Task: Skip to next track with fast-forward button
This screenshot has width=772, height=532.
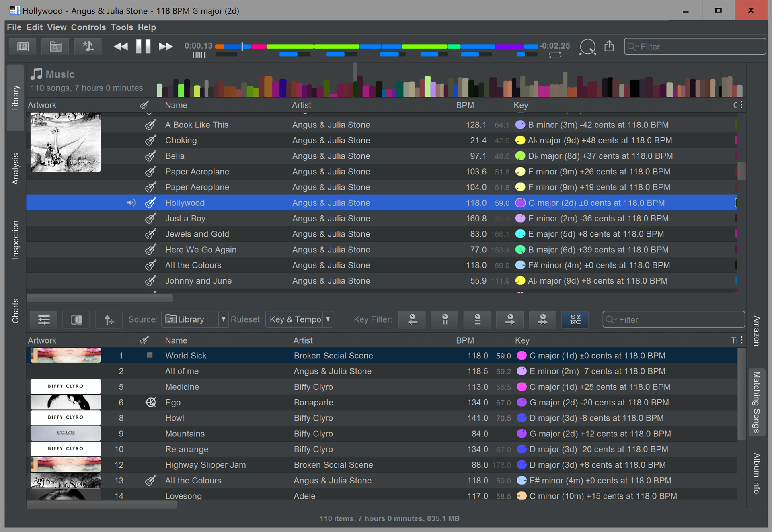Action: [x=166, y=47]
